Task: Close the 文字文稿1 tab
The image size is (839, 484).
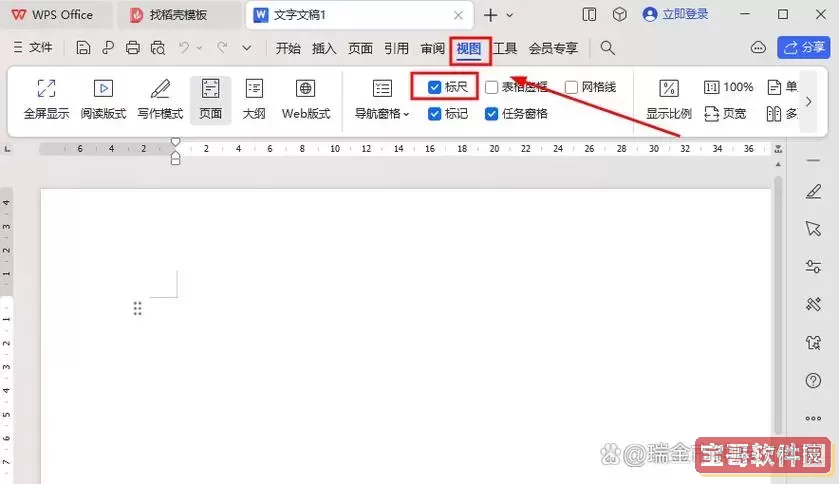Action: click(x=458, y=15)
